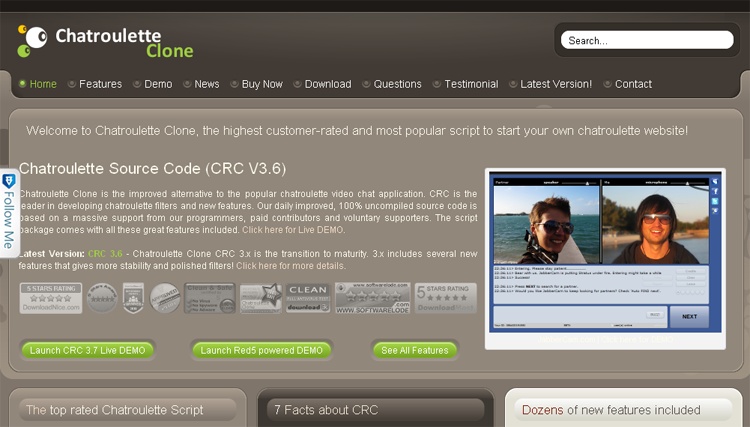Screen dimensions: 750x427
Task: Open the Latest Version! navigation item
Action: (556, 84)
